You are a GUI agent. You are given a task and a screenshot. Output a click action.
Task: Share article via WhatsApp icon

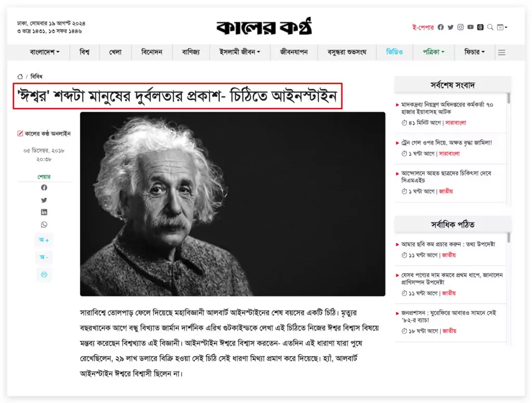point(44,225)
